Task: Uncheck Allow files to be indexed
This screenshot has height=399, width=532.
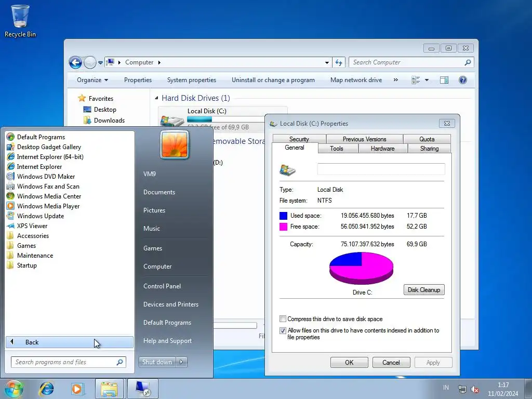Action: [x=283, y=330]
